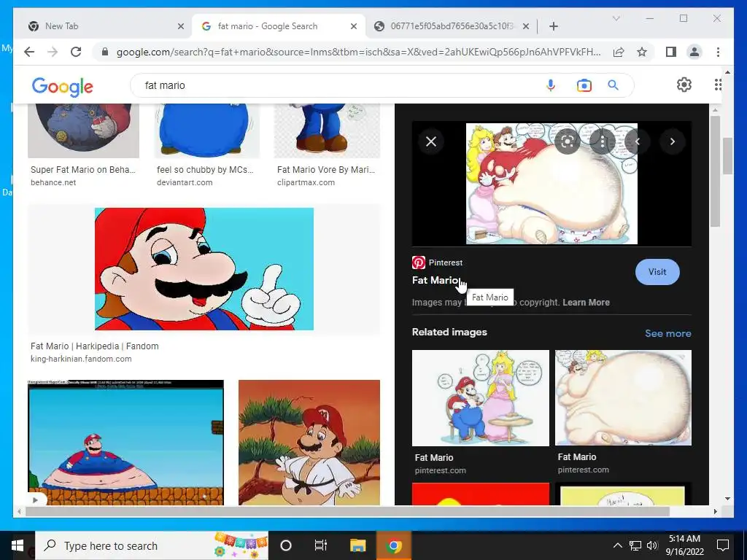Switch to the 06771e5f05abd tab
Image resolution: width=747 pixels, height=560 pixels.
(450, 26)
